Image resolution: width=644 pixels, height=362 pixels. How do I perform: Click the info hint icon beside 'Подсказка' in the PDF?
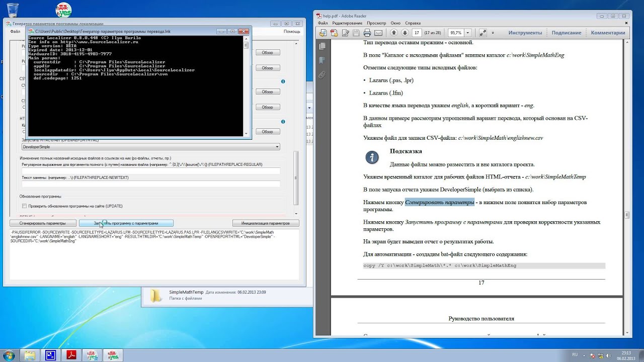click(x=372, y=157)
